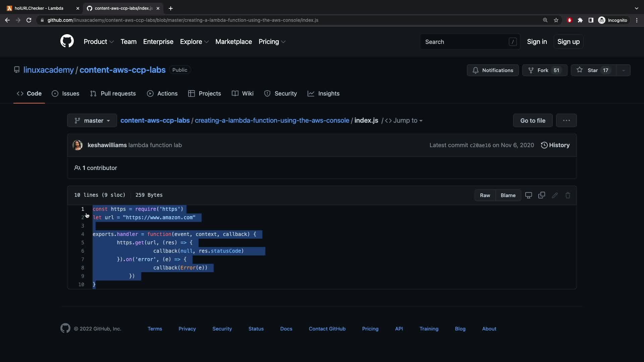Image resolution: width=644 pixels, height=362 pixels.
Task: Open the Jump to dropdown
Action: click(404, 121)
